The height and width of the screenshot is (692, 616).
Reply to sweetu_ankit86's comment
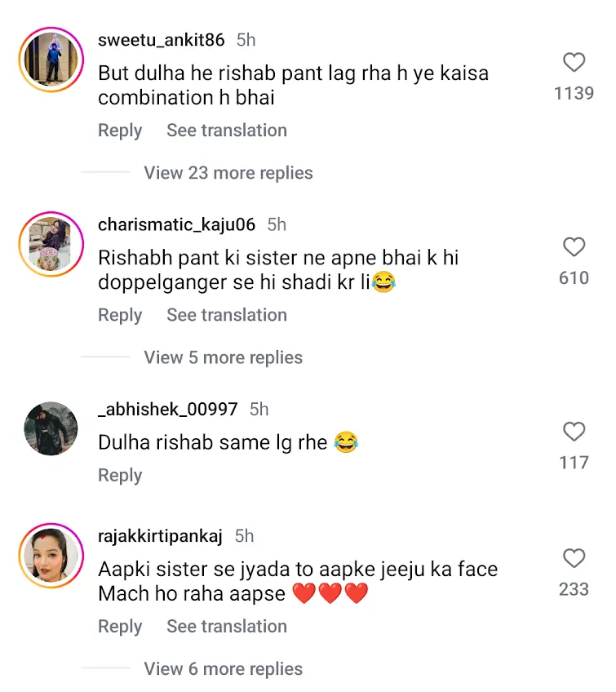pyautogui.click(x=120, y=131)
